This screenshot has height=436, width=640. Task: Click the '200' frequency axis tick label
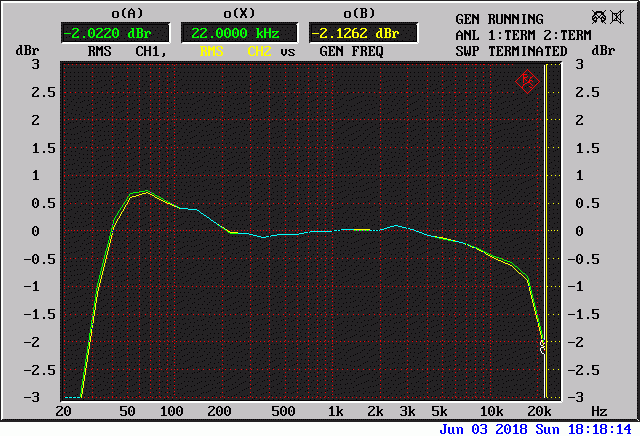pos(219,411)
